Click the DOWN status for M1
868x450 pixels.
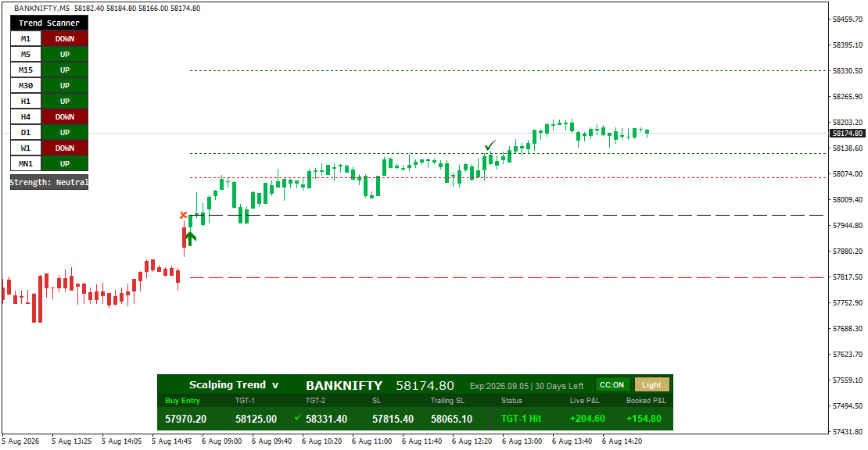(65, 39)
